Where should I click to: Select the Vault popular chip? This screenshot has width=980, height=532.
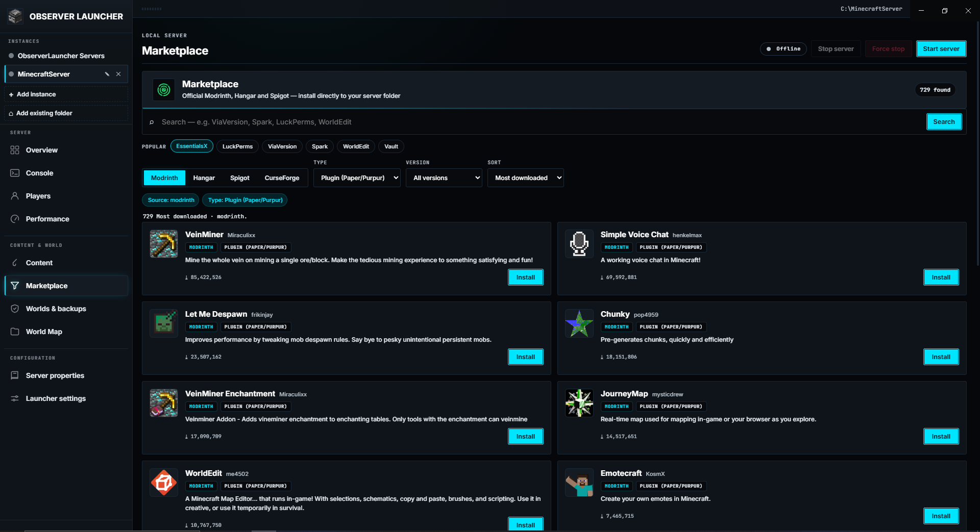pyautogui.click(x=391, y=146)
